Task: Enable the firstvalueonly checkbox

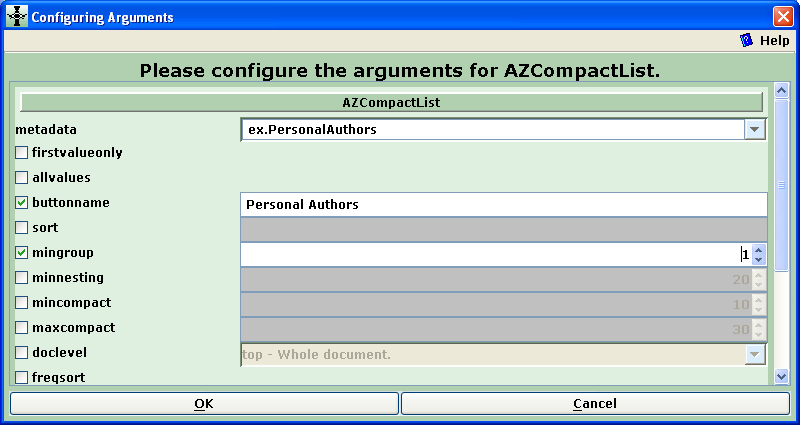Action: 21,153
